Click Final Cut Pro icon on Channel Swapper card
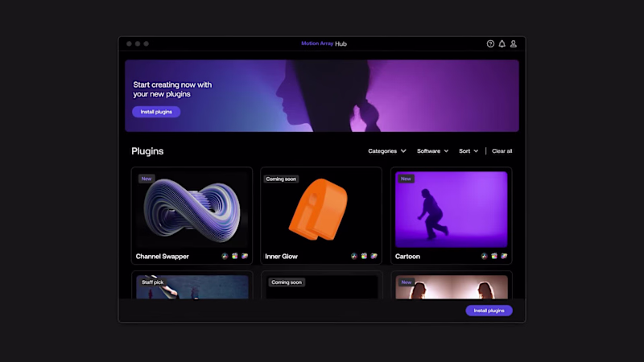Viewport: 644px width, 362px height. [234, 256]
